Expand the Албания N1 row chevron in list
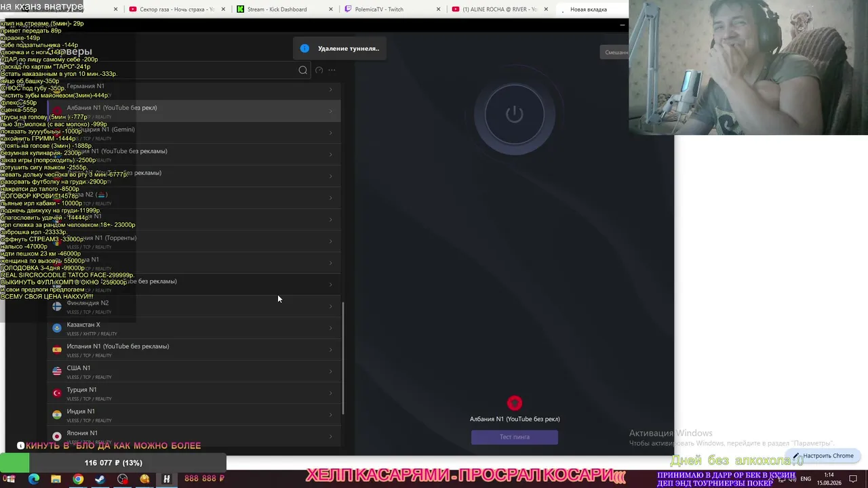This screenshot has width=868, height=488. pyautogui.click(x=331, y=111)
